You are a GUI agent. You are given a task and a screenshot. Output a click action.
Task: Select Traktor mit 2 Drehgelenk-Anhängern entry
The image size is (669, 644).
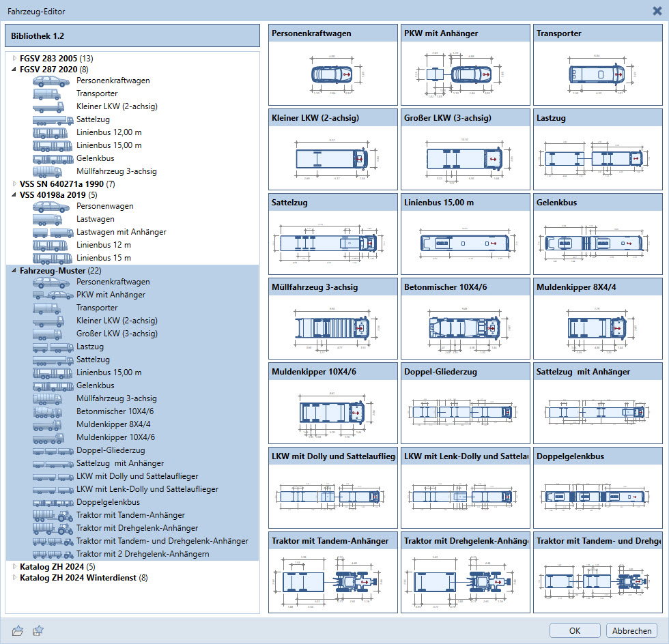142,554
